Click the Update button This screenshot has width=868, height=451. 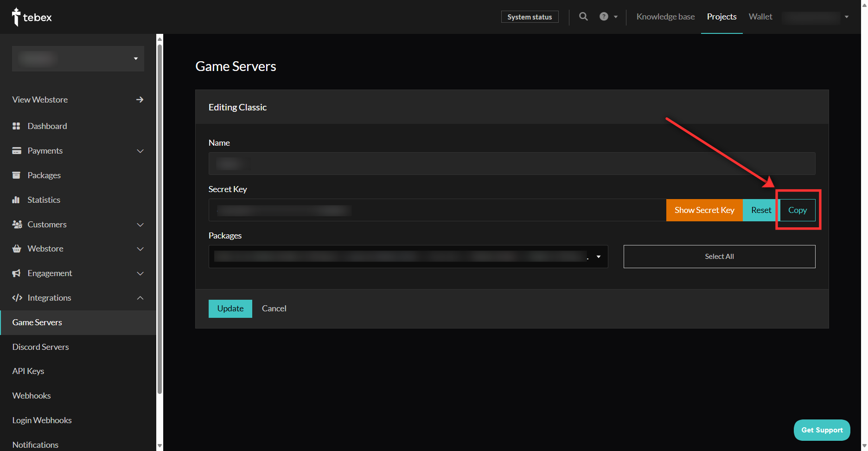pos(230,309)
